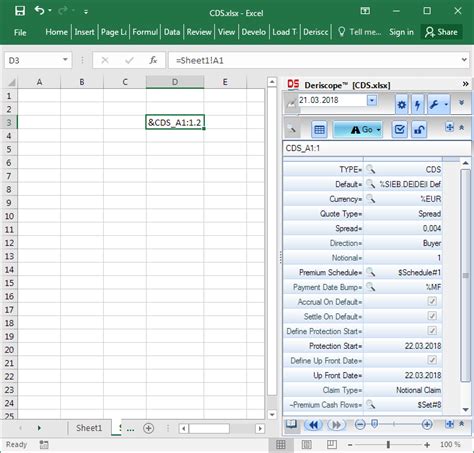Collapse the Deriscope task pane with double chevron
Image resolution: width=474 pixels, height=453 pixels.
[465, 84]
